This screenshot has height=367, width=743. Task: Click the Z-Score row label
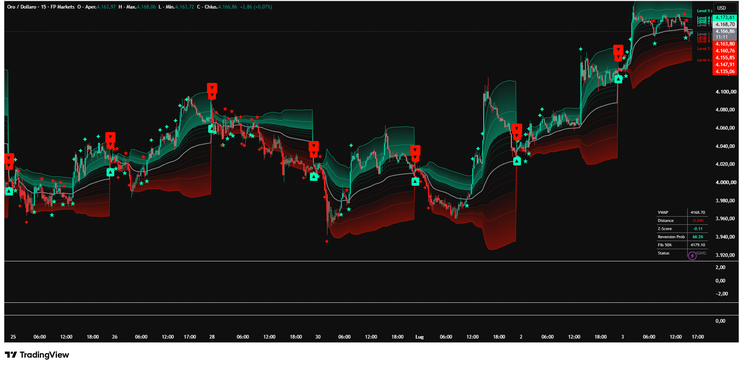[665, 229]
